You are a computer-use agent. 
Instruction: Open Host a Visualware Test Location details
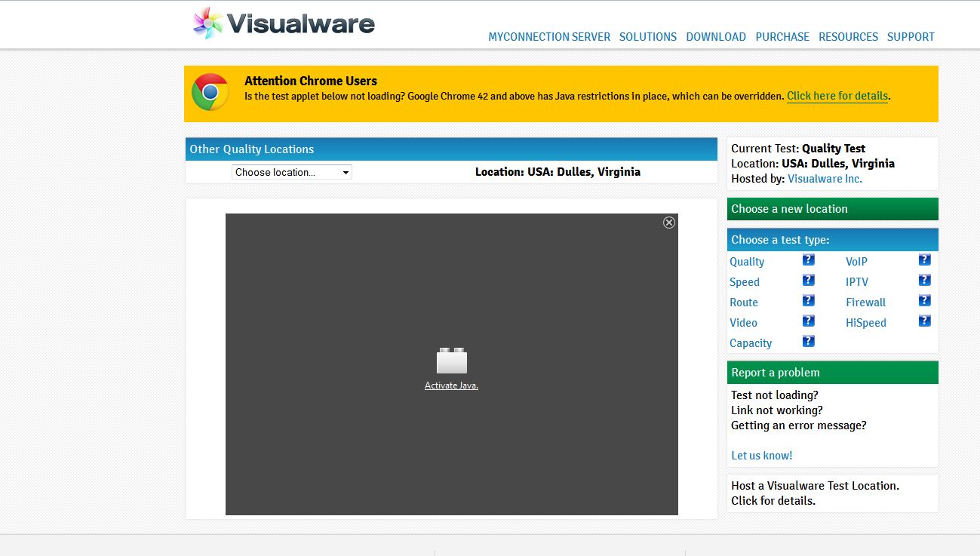[815, 493]
